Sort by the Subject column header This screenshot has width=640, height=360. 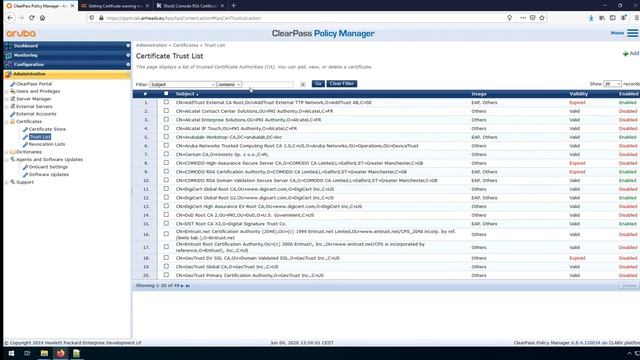pyautogui.click(x=185, y=94)
